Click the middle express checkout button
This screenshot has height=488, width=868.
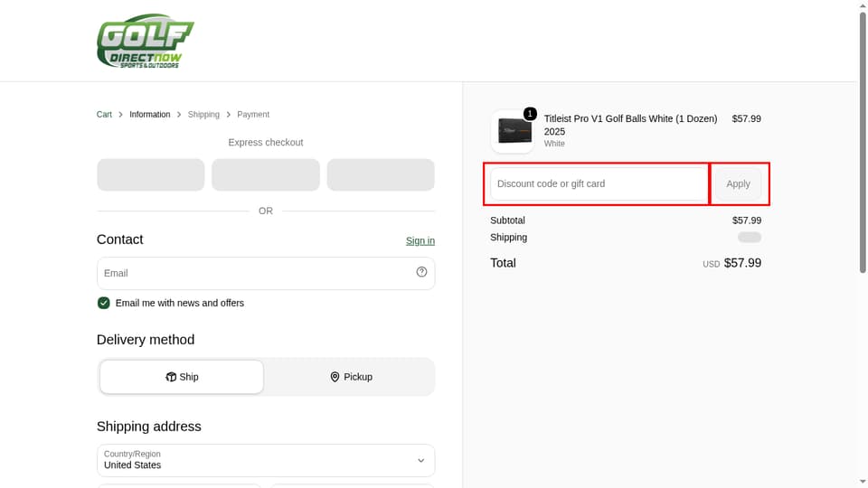[x=266, y=174]
